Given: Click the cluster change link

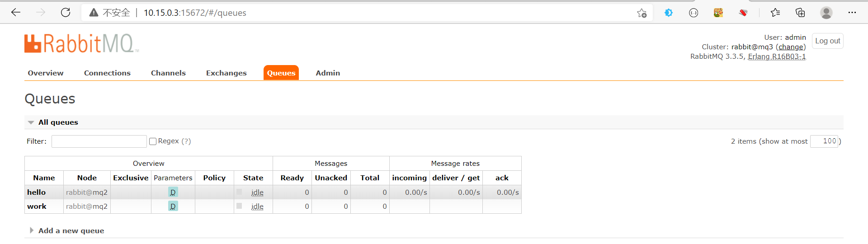Looking at the screenshot, I should (x=791, y=47).
